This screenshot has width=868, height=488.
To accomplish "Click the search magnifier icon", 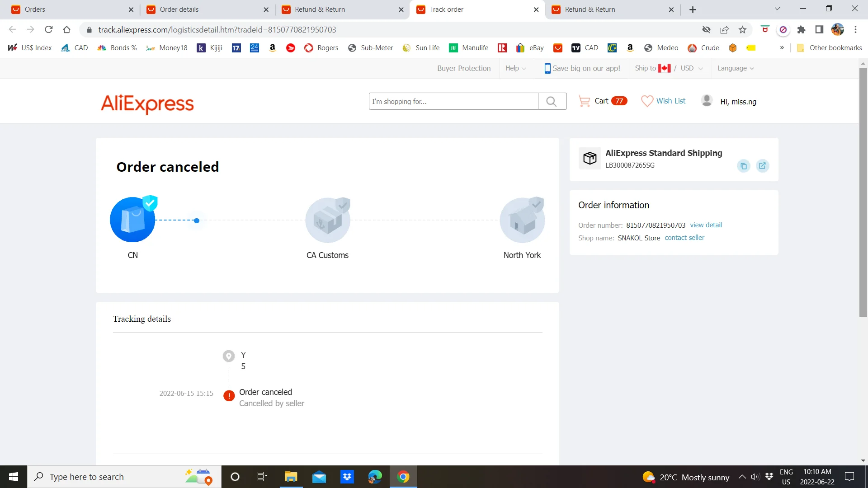I will click(x=552, y=101).
